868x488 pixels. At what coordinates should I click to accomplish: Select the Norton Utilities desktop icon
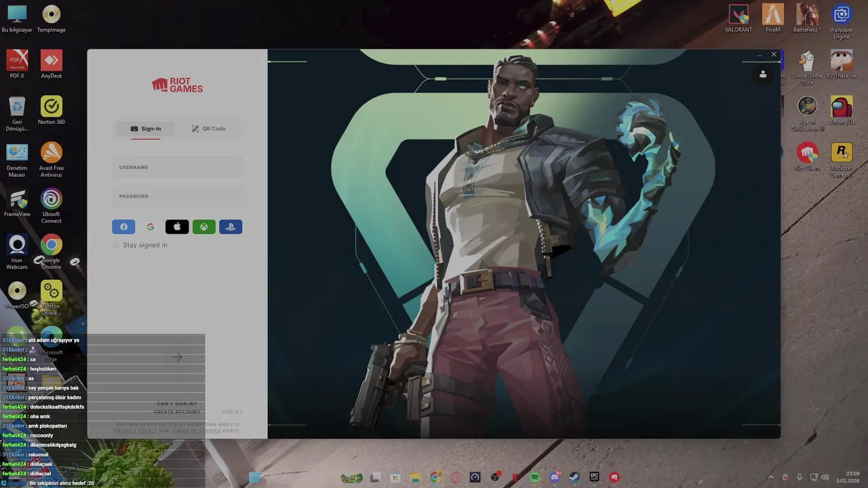[52, 298]
